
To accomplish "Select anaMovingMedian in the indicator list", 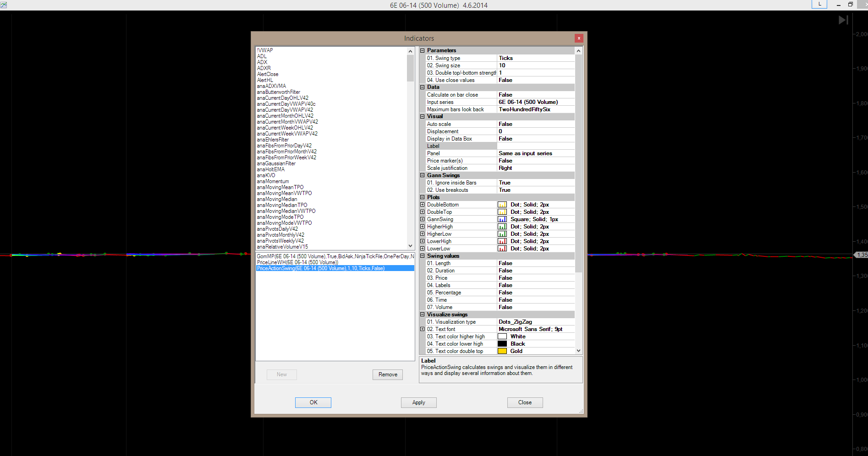I will (x=277, y=199).
